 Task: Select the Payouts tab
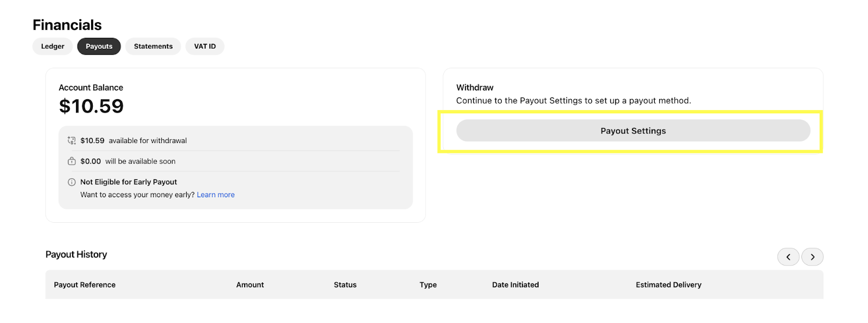point(99,46)
